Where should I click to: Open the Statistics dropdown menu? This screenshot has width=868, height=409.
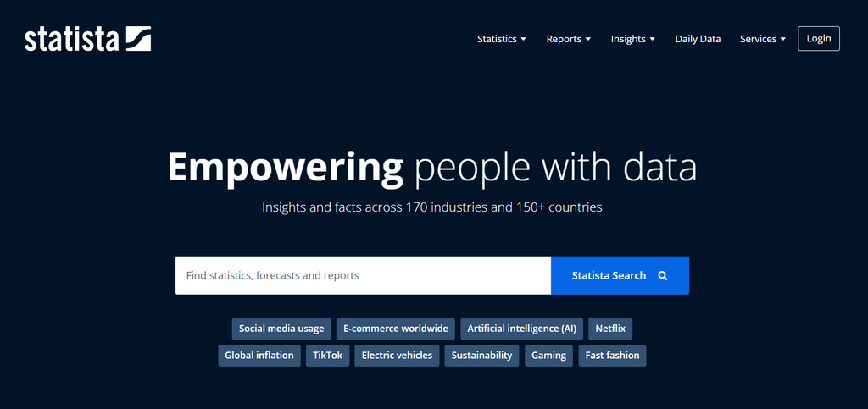pyautogui.click(x=502, y=39)
